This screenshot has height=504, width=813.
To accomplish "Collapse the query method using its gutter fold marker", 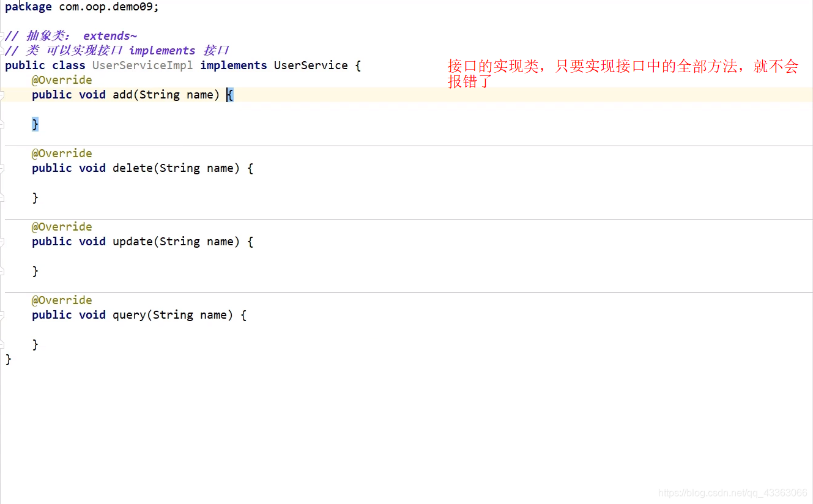I will [2, 315].
